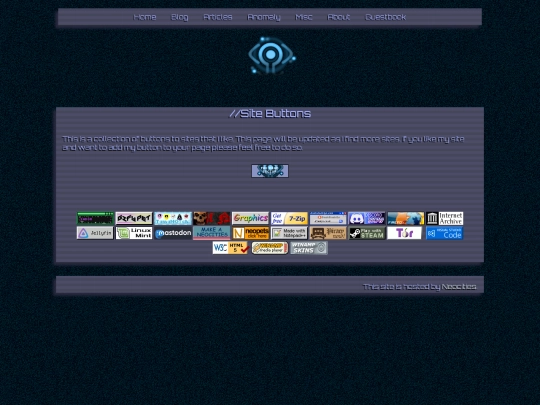Click the Discord logo button
The width and height of the screenshot is (540, 405).
pyautogui.click(x=367, y=218)
